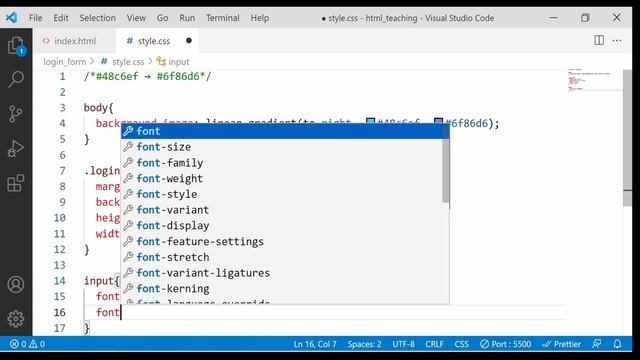Open the Run and Debug view icon
This screenshot has width=640, height=360.
pos(16,149)
